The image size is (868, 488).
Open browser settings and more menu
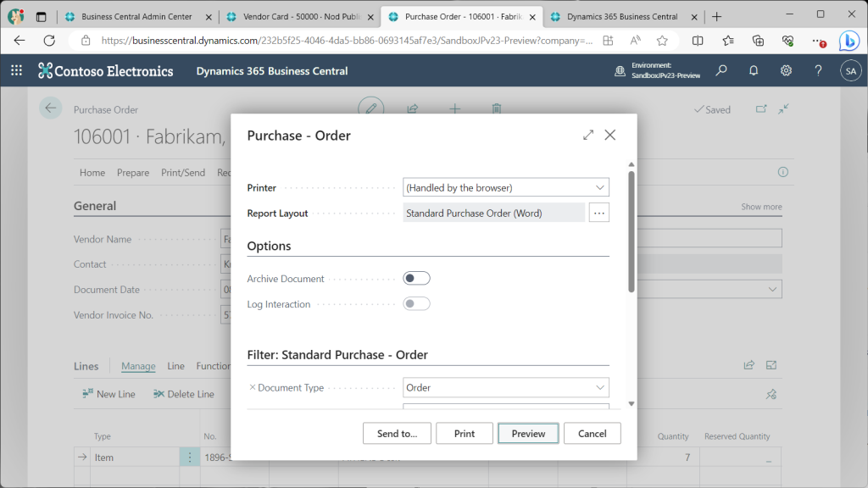tap(818, 41)
